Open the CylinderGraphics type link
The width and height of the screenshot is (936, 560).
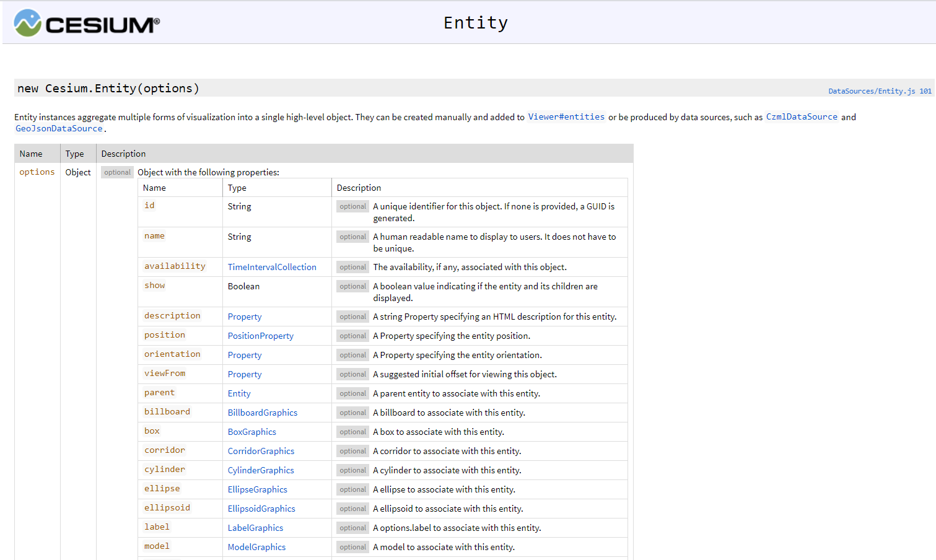(260, 470)
